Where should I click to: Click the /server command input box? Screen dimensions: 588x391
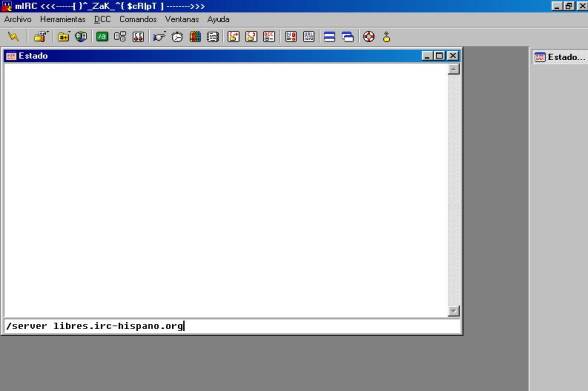(232, 326)
